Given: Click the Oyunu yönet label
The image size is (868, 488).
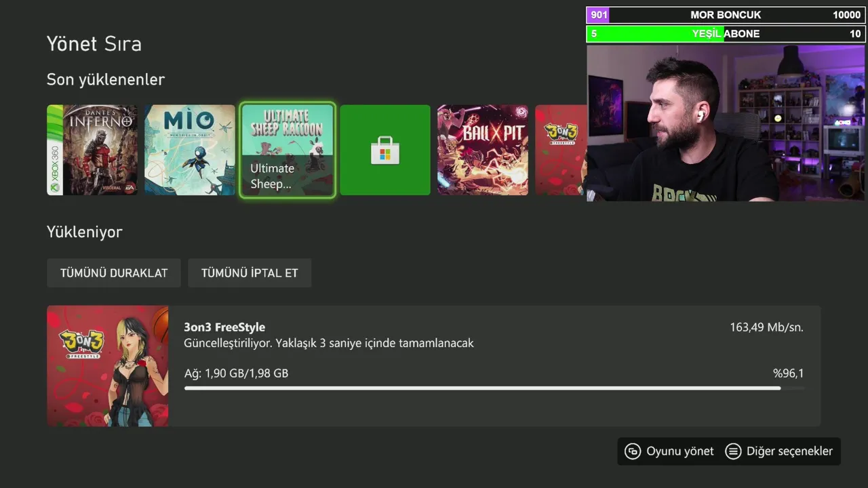Looking at the screenshot, I should click(680, 451).
